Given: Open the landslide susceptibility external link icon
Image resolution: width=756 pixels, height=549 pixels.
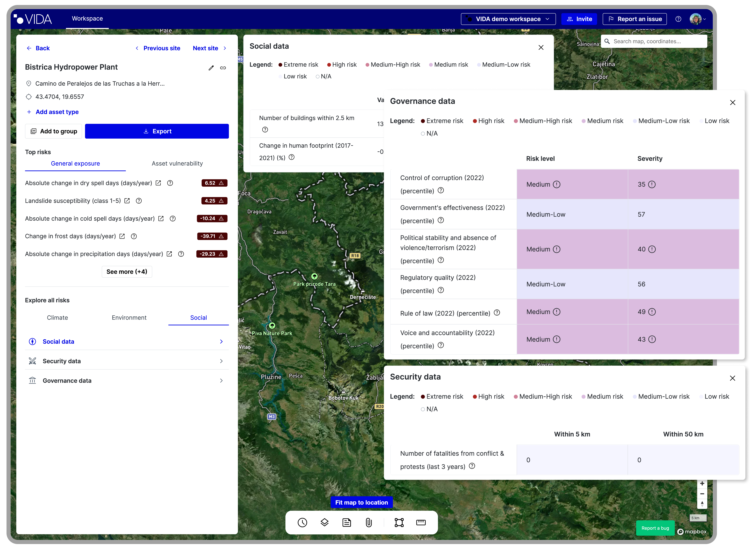Looking at the screenshot, I should click(x=127, y=201).
